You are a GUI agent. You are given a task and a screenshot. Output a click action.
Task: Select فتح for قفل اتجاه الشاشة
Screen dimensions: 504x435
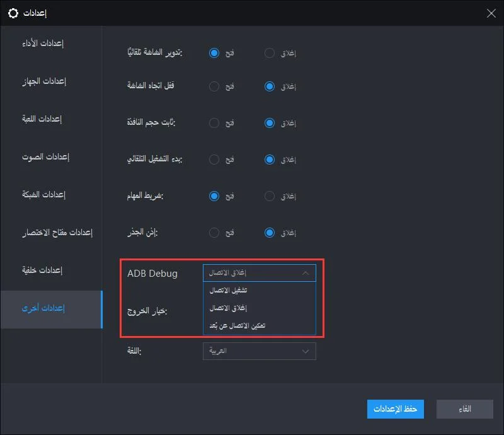click(x=214, y=86)
